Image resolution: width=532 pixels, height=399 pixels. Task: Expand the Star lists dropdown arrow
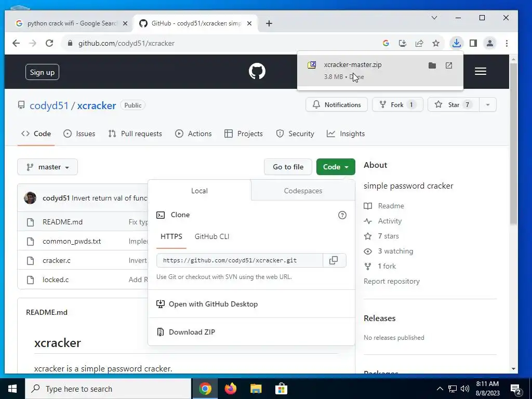coord(487,105)
